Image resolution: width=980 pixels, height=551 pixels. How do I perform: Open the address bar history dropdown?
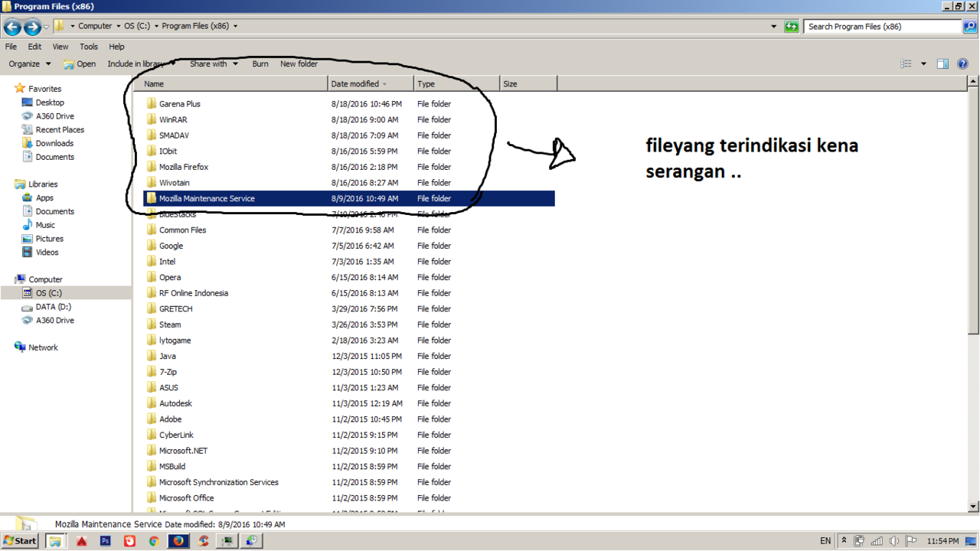pyautogui.click(x=773, y=26)
